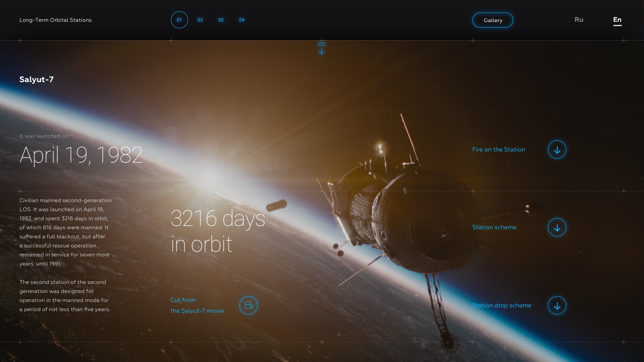
Task: Click the scroll-down arrow at top center
Action: [x=321, y=49]
